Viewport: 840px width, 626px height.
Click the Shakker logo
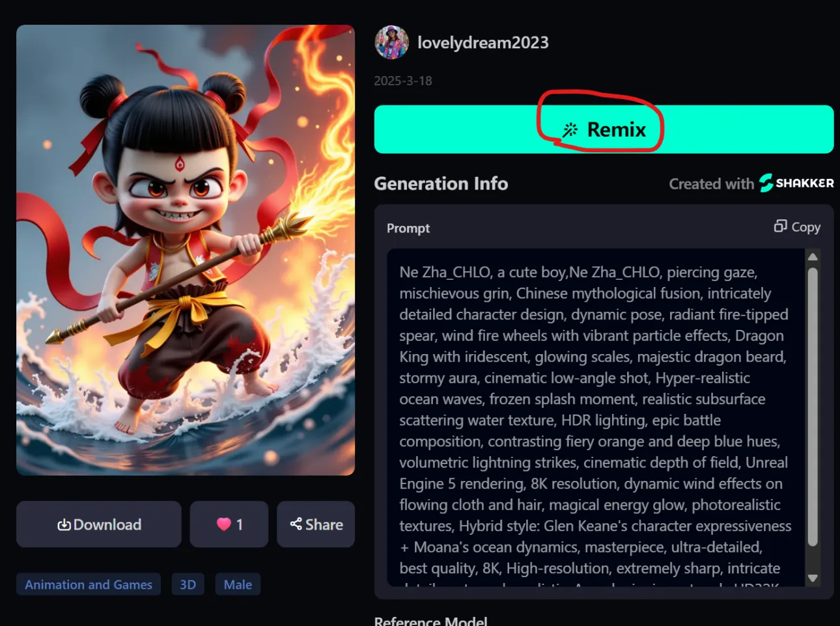796,183
